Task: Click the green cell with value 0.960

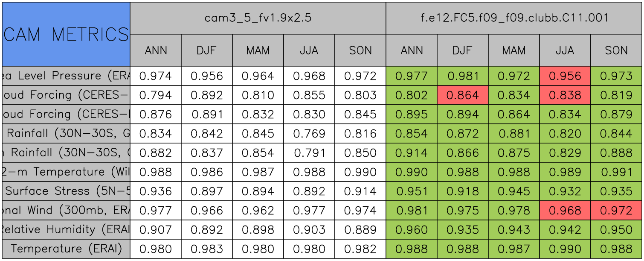Action: pos(411,229)
